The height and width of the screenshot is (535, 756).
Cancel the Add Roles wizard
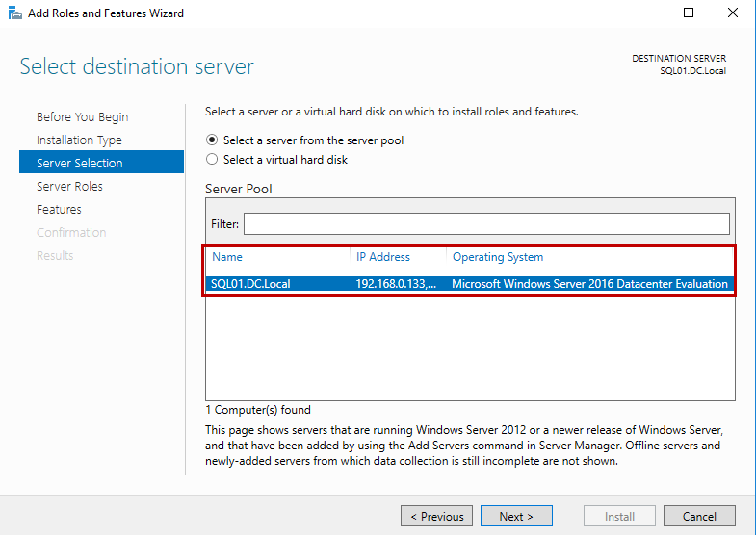click(x=699, y=517)
